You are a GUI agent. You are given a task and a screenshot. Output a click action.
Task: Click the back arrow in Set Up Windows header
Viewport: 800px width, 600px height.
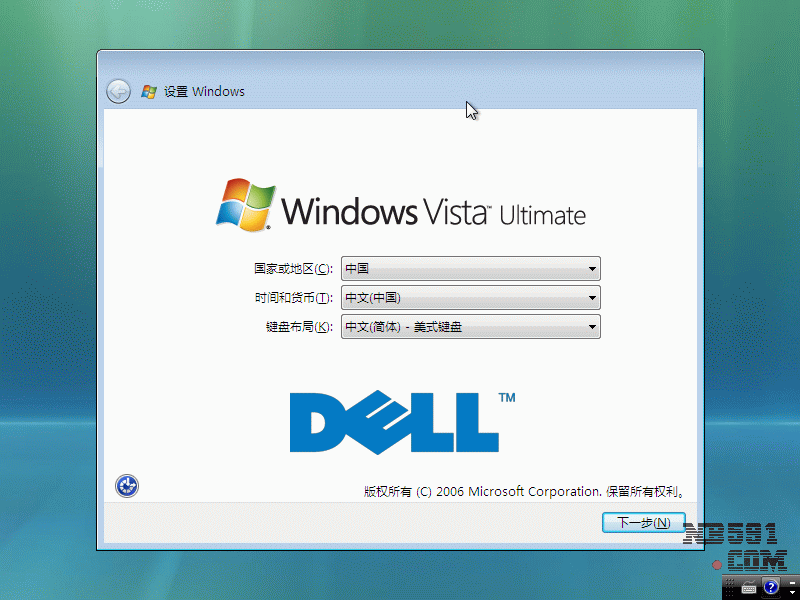click(118, 92)
